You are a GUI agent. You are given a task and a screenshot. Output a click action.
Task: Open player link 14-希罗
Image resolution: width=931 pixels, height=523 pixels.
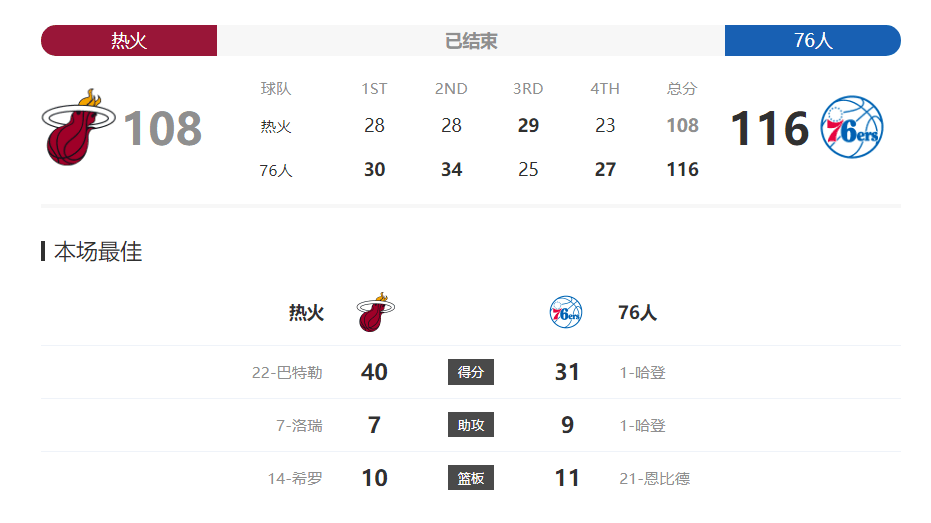(295, 478)
